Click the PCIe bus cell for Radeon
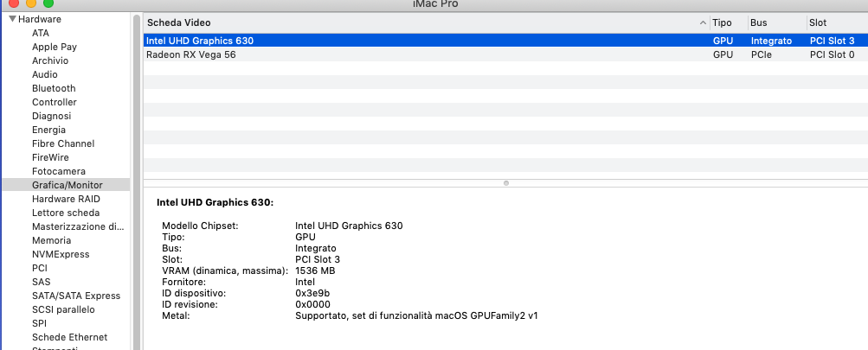 click(762, 54)
